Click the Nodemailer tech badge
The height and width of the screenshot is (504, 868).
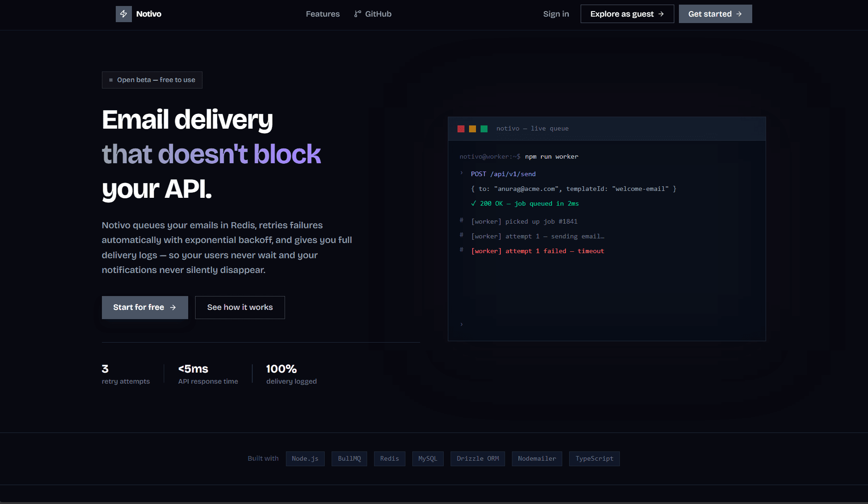tap(537, 459)
